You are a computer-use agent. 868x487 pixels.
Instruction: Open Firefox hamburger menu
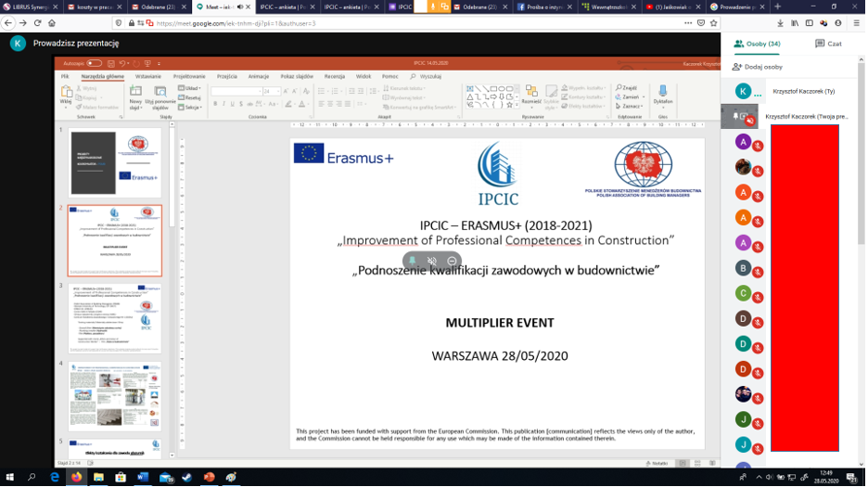pos(856,23)
